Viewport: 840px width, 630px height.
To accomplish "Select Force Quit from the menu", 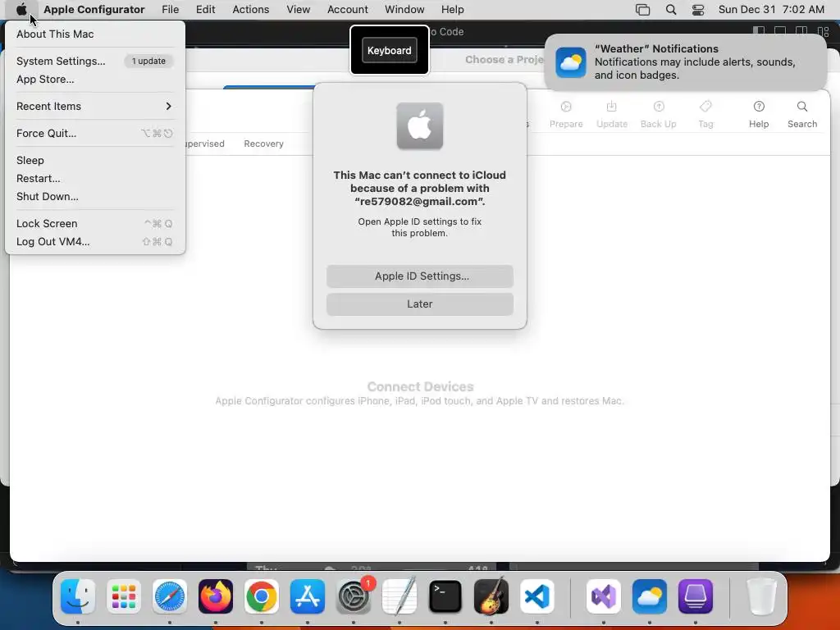I will coord(94,134).
